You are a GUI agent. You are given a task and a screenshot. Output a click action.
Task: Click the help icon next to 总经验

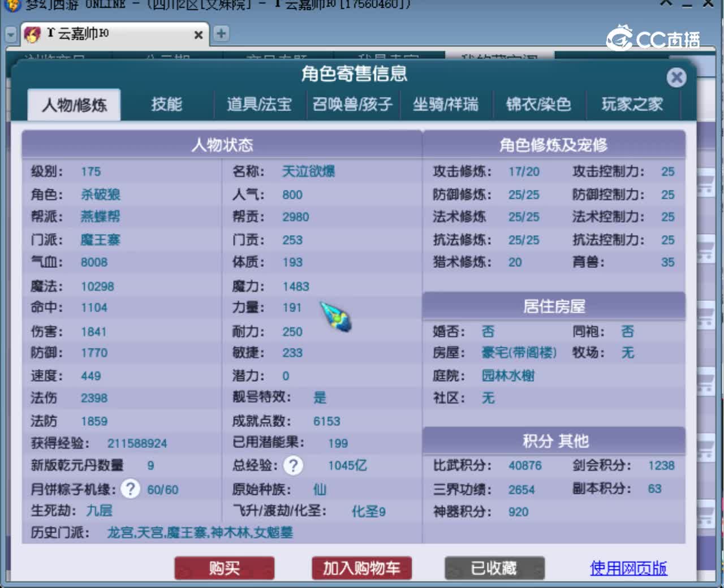tap(293, 465)
